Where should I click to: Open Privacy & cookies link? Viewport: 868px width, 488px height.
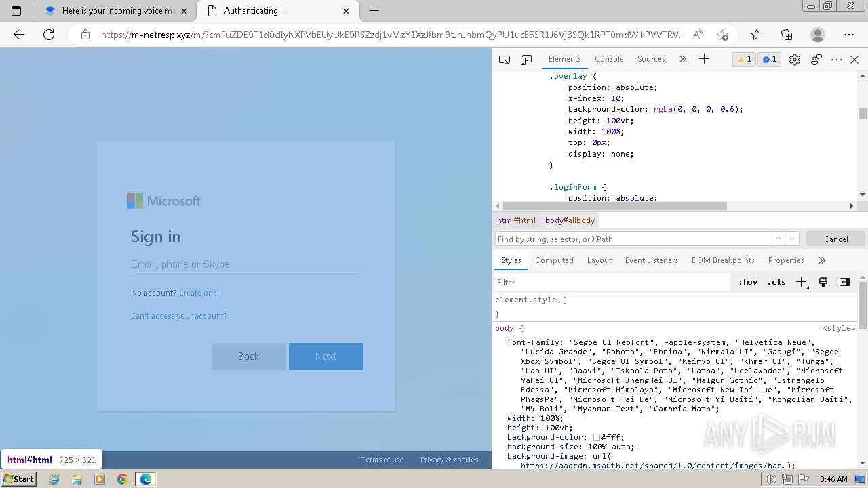[449, 460]
